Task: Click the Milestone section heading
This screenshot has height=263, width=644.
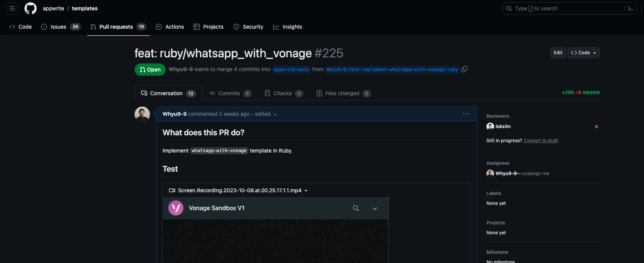Action: click(x=497, y=252)
